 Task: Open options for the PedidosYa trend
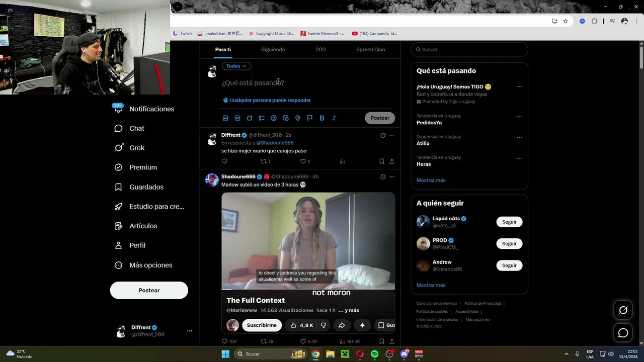(519, 117)
